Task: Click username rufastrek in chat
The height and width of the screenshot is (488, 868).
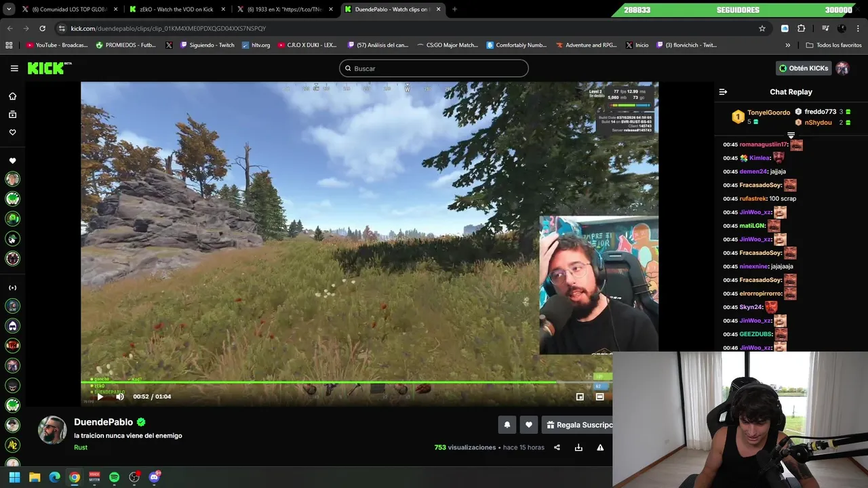Action: tap(753, 199)
